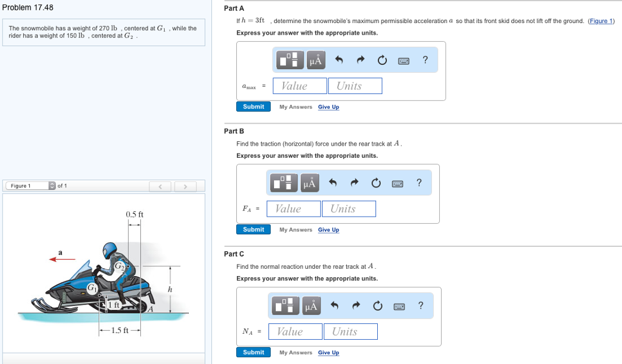Submit the answer for Part A
622x364 pixels.
(253, 106)
